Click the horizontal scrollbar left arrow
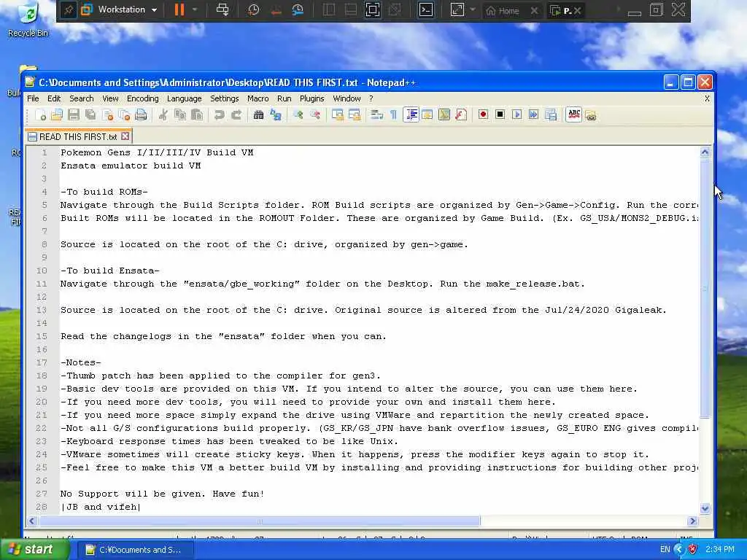Viewport: 747px width, 560px height. pos(32,521)
